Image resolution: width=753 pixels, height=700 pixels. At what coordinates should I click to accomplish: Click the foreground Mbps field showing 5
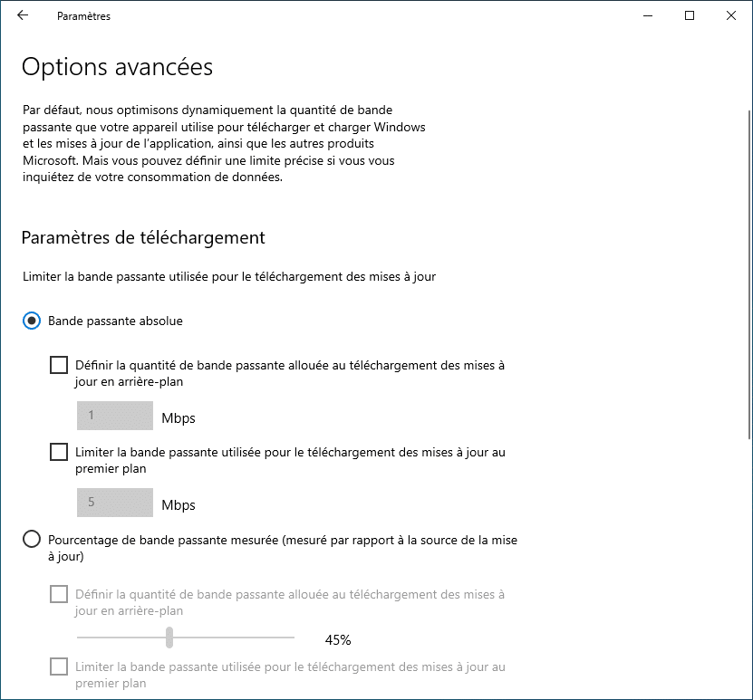(x=115, y=503)
